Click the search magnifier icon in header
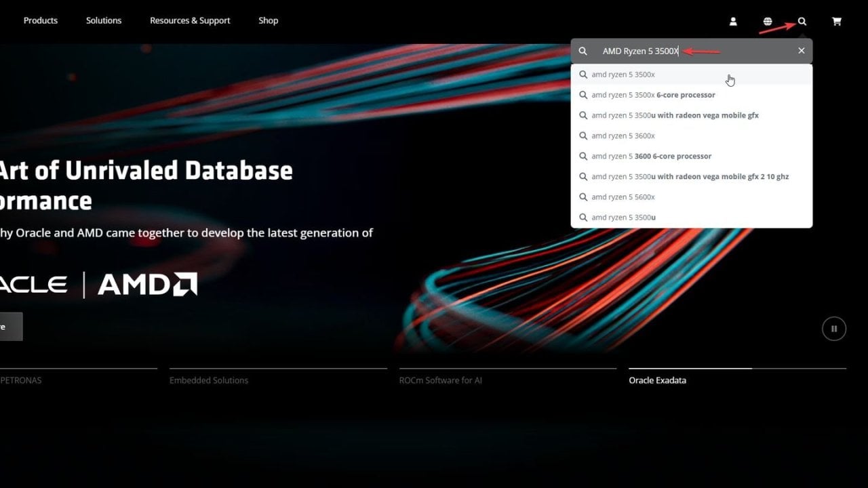Viewport: 868px width, 488px height. (x=802, y=21)
